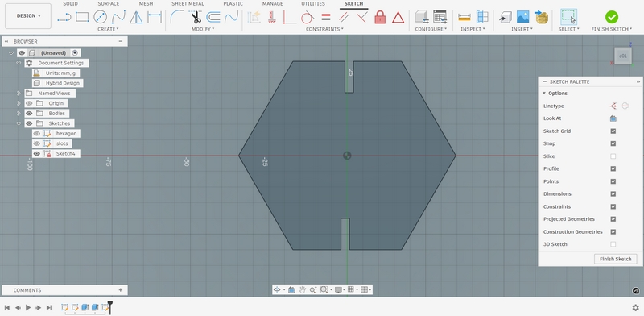Click the ViewCube face

pos(623,56)
